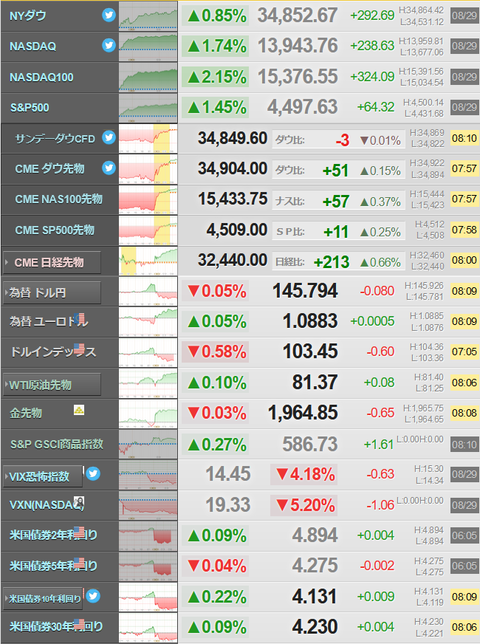
Task: Open the CME NAS100先物 mini chart
Action: pos(148,200)
